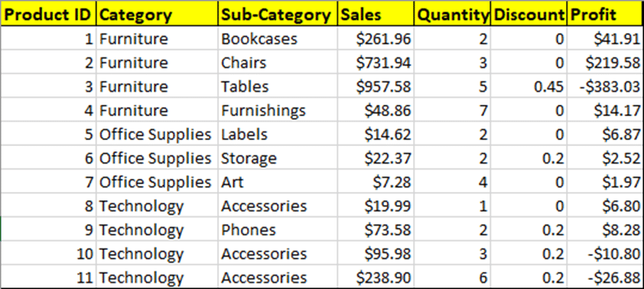Image resolution: width=644 pixels, height=289 pixels.
Task: Click the Sales column header
Action: 376,15
